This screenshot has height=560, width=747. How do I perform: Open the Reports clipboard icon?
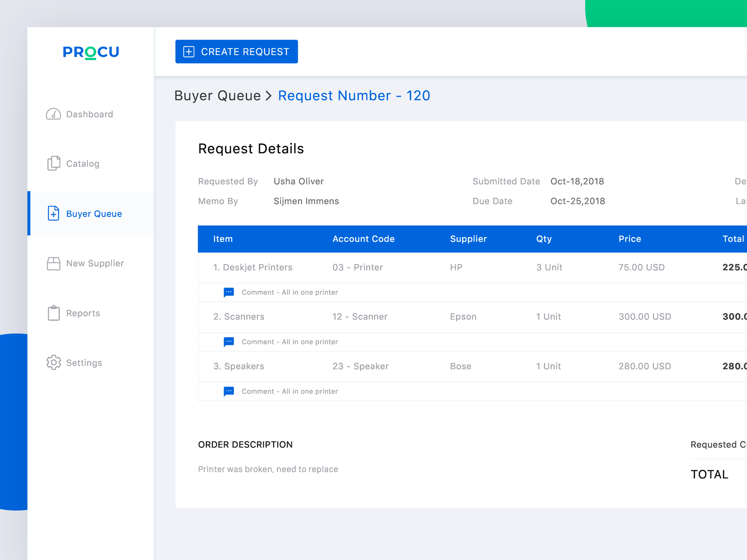54,313
